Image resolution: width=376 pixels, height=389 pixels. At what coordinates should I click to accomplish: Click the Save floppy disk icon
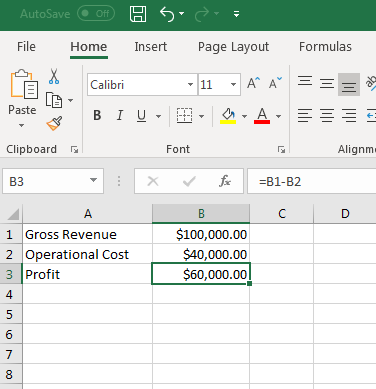point(138,14)
